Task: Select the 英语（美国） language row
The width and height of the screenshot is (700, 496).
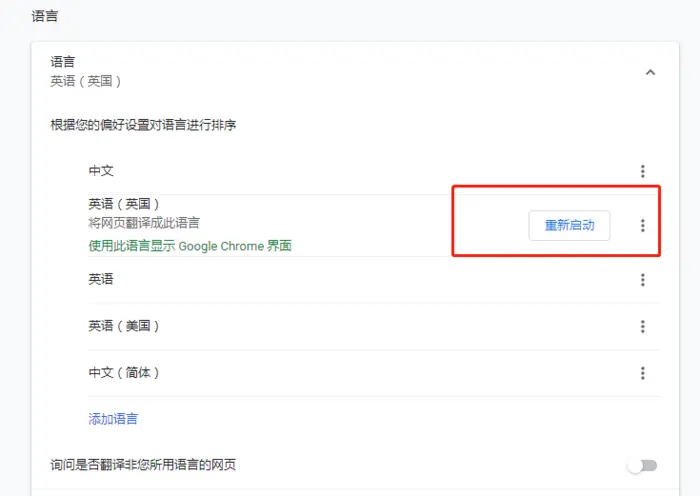Action: pyautogui.click(x=124, y=326)
